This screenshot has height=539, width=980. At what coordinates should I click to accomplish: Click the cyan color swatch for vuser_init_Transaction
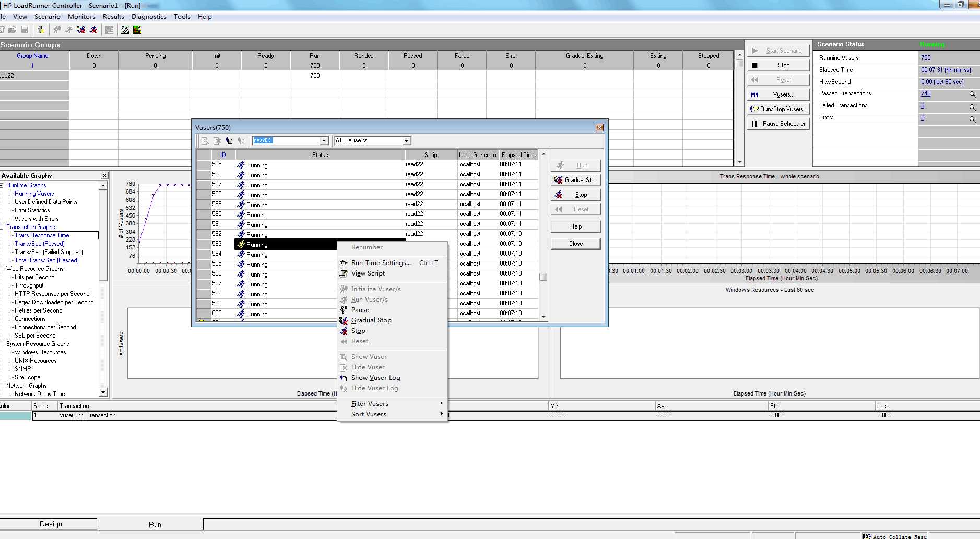[16, 416]
